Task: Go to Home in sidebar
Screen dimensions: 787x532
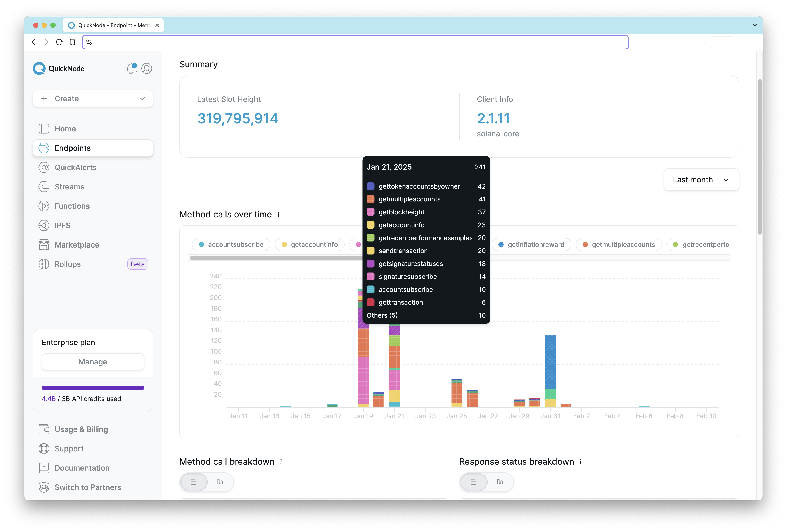Action: (x=93, y=129)
